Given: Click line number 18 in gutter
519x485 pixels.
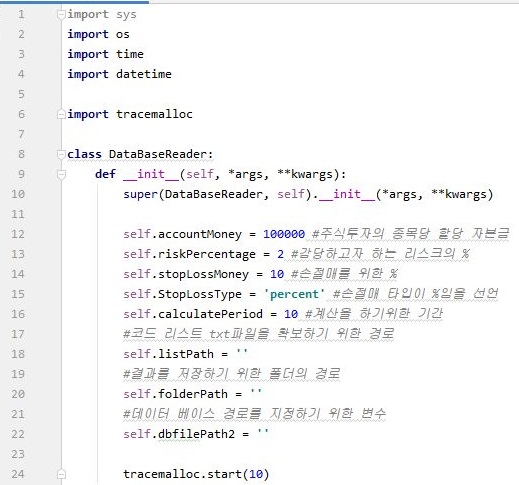Looking at the screenshot, I should pos(18,354).
